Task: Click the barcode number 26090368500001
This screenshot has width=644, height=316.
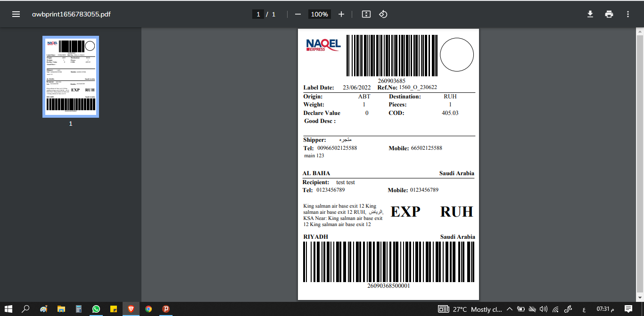Action: 388,286
